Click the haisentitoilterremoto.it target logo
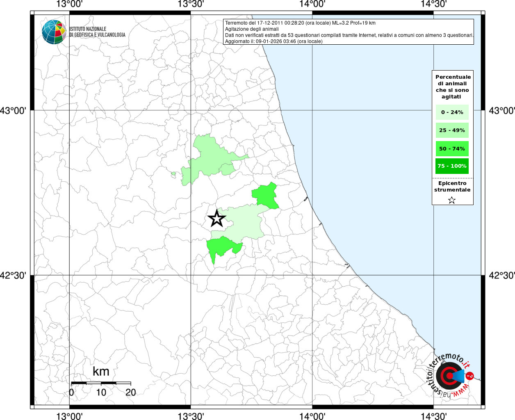Screen dimensions: 515x420 [x=450, y=376]
